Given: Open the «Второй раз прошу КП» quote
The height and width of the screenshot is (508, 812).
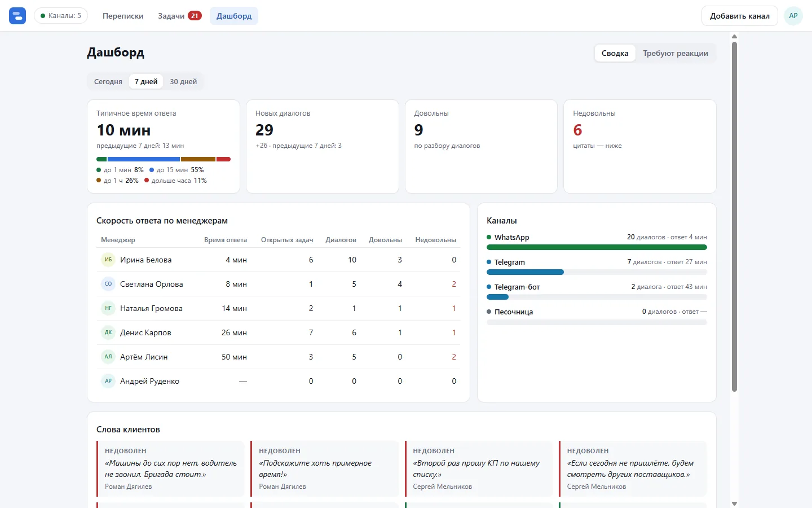Looking at the screenshot, I should 479,468.
